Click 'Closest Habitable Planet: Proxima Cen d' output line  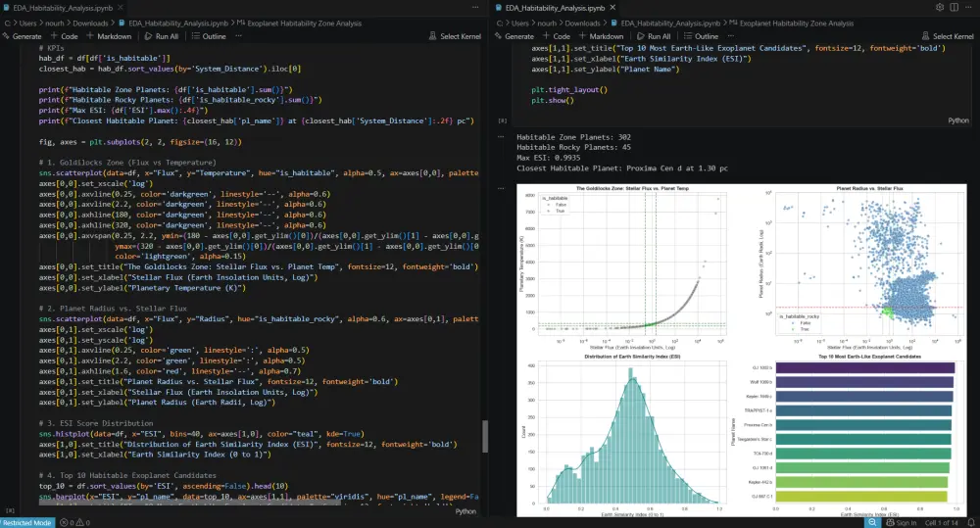point(622,168)
